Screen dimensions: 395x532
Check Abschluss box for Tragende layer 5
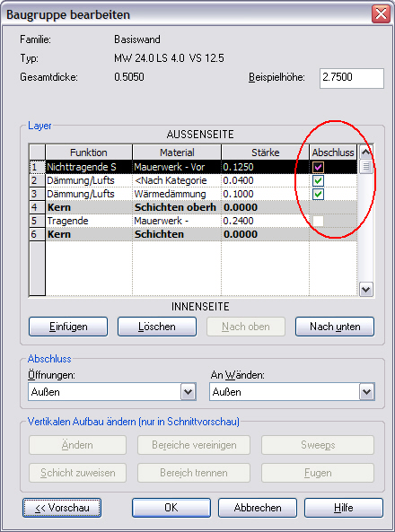318,221
